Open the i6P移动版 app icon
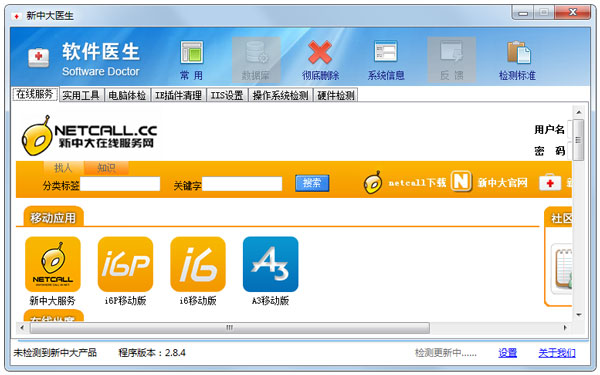 126,264
